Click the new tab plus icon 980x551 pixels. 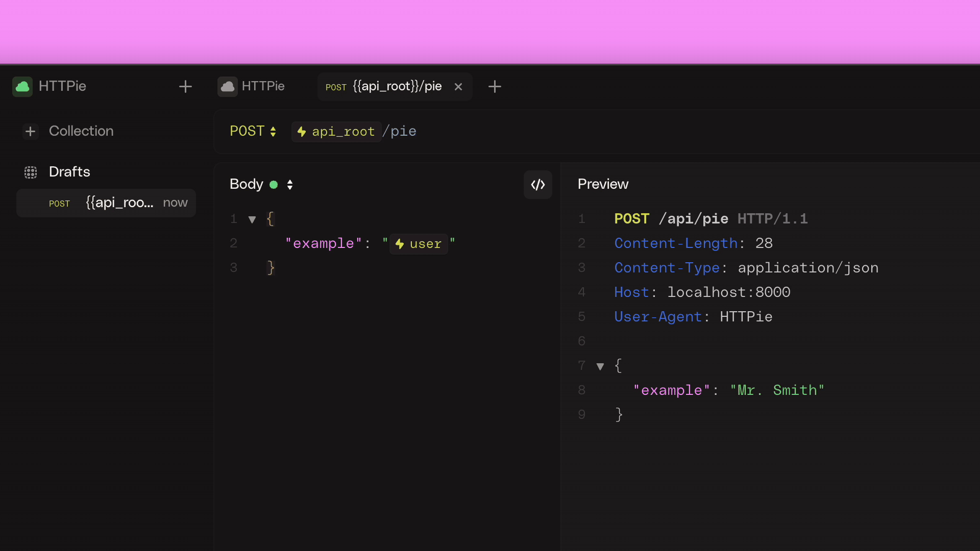495,86
